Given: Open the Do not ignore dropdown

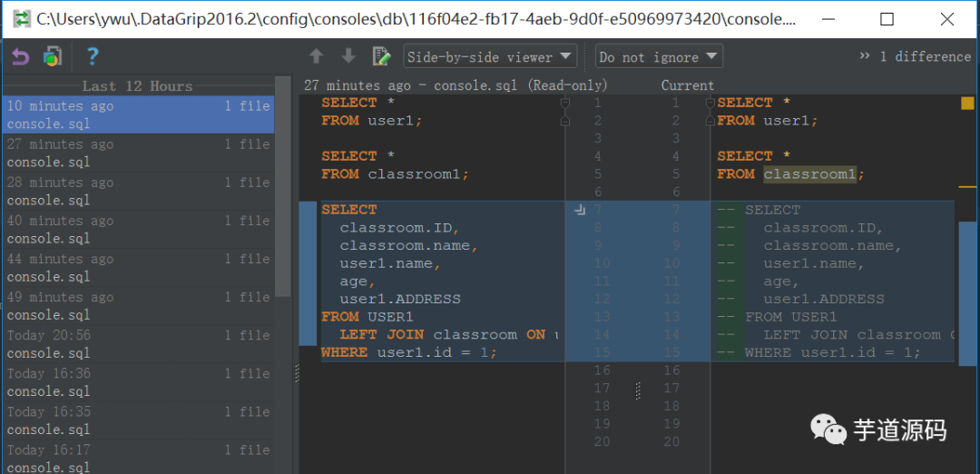Looking at the screenshot, I should coord(659,57).
